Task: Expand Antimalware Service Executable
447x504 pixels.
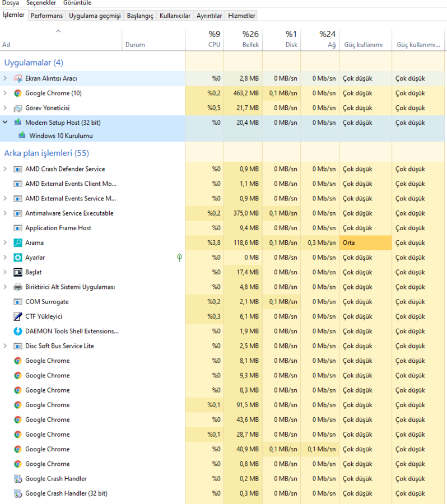Action: [x=5, y=213]
